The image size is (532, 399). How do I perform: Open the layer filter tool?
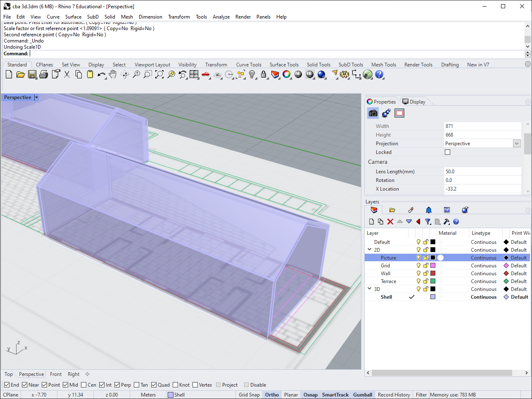pyautogui.click(x=427, y=221)
